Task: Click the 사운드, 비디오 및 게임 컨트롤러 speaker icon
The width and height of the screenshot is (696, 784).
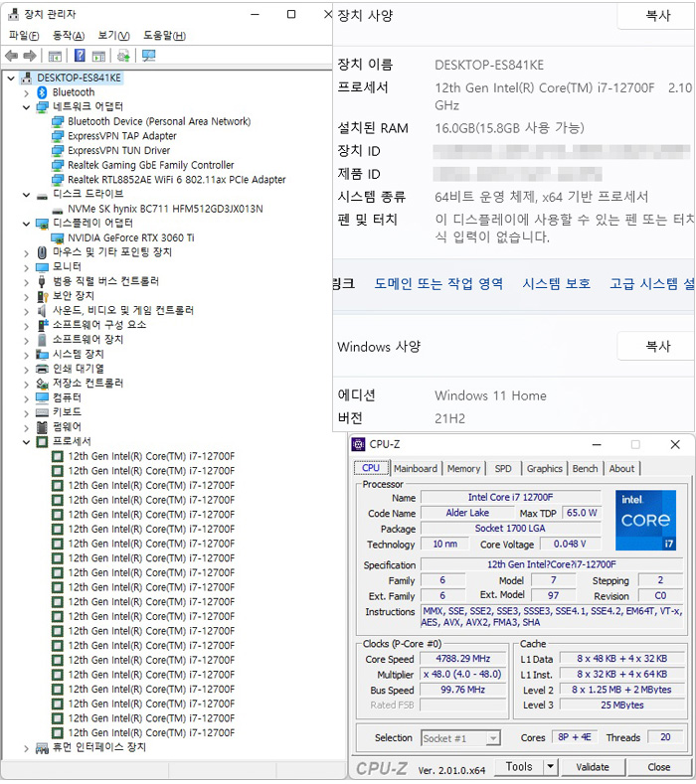Action: (x=42, y=311)
